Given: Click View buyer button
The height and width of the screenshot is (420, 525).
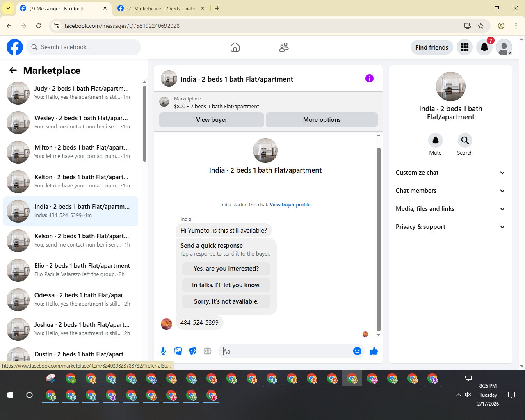Looking at the screenshot, I should (x=212, y=120).
